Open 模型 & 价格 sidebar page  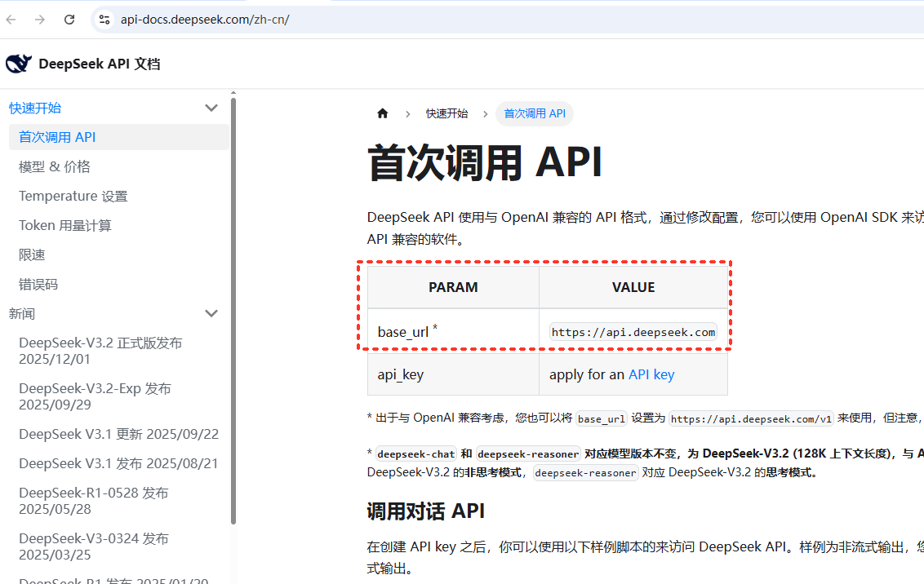coord(55,166)
